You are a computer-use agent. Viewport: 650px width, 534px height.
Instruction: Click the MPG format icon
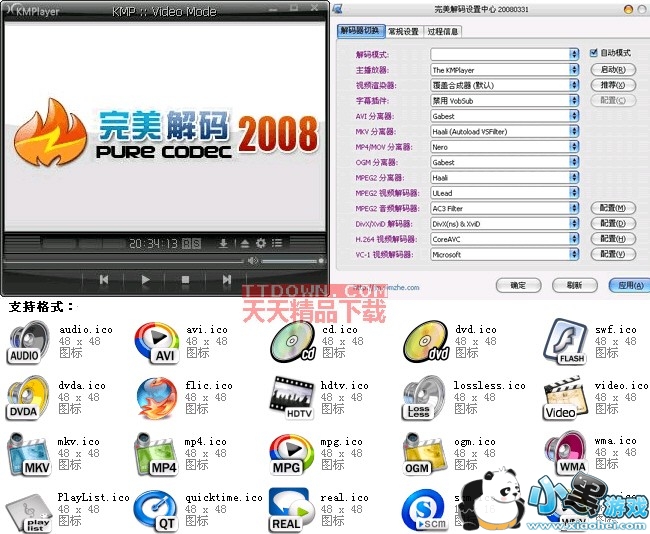(291, 454)
